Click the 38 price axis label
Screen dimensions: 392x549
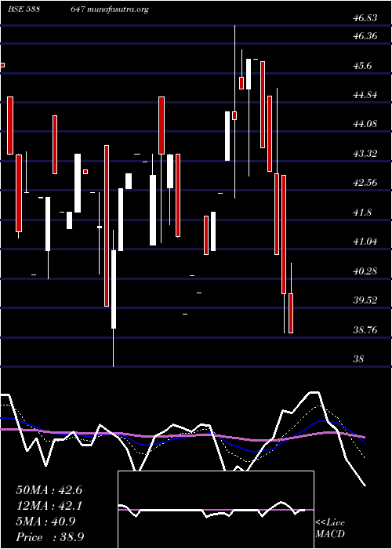coord(359,359)
